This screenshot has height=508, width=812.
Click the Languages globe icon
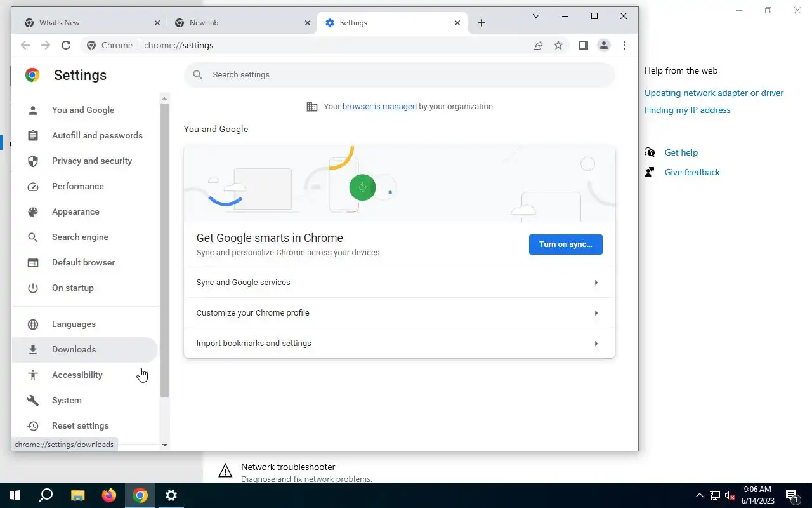(33, 324)
